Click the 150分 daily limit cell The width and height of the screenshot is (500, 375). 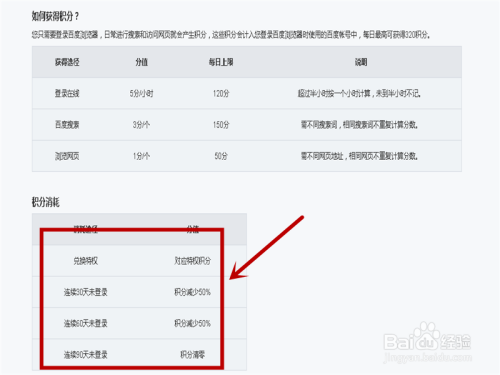(221, 125)
